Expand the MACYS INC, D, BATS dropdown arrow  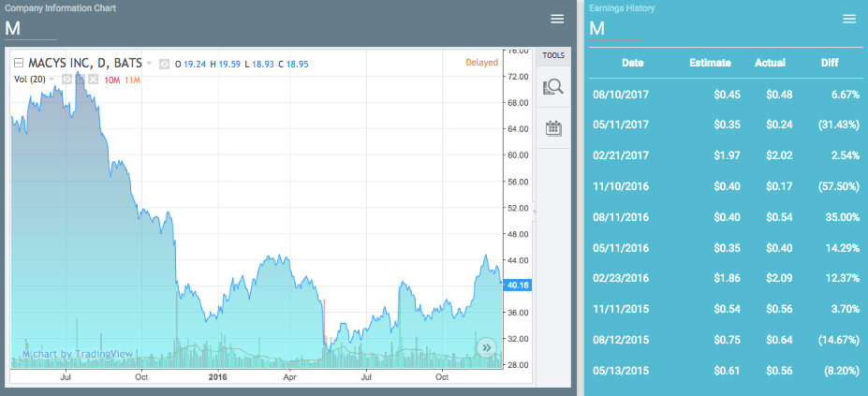(148, 64)
